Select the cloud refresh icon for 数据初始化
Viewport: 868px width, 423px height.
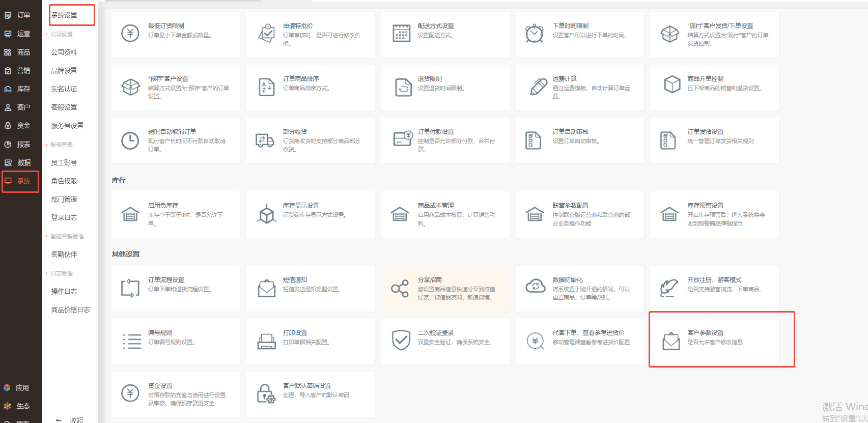[x=536, y=286]
